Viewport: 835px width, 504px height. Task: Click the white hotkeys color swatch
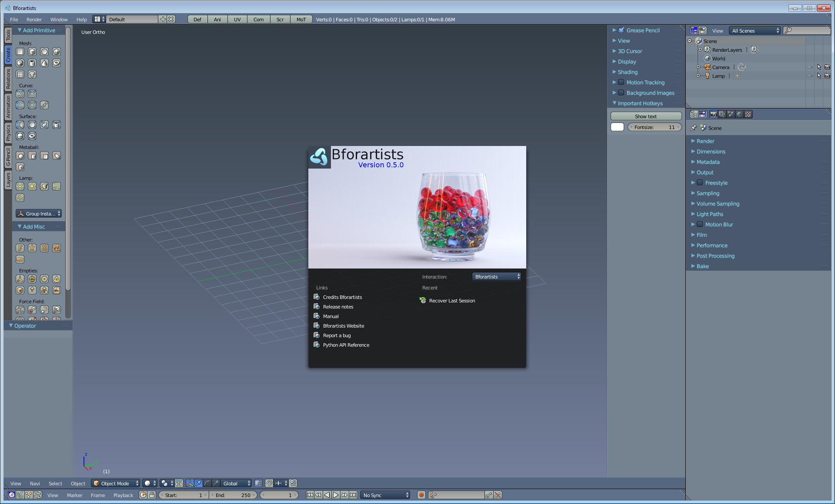tap(617, 127)
